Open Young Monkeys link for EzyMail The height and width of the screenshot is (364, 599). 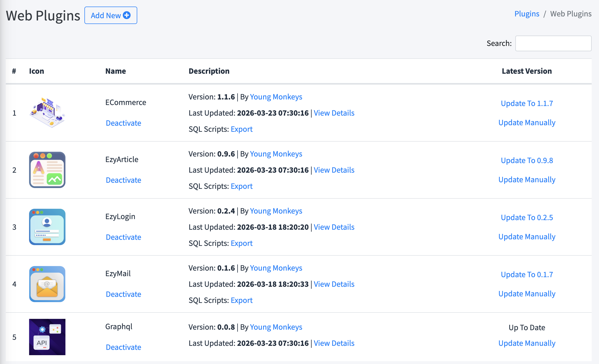276,268
